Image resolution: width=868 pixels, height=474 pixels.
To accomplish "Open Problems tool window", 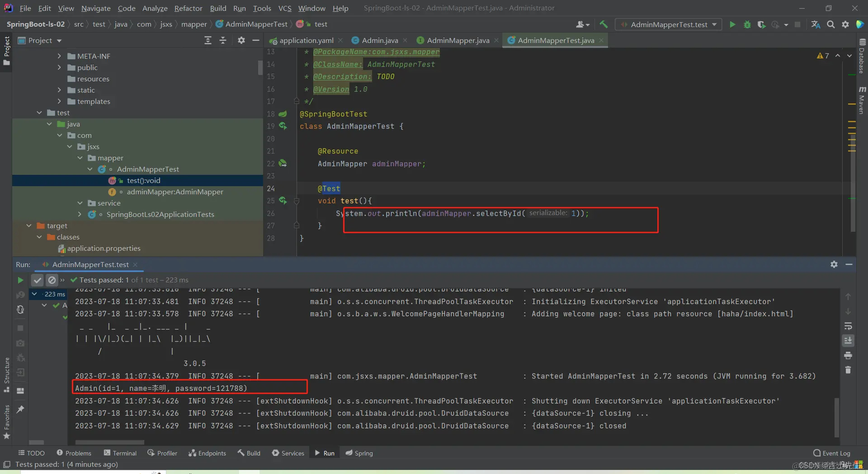I will click(74, 453).
